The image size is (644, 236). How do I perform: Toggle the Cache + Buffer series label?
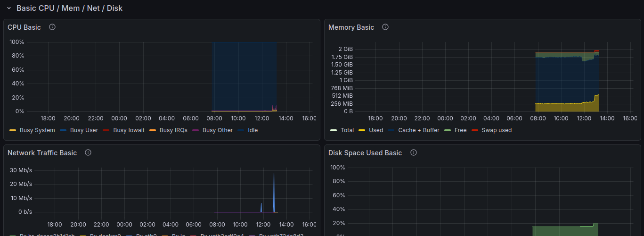(x=419, y=130)
